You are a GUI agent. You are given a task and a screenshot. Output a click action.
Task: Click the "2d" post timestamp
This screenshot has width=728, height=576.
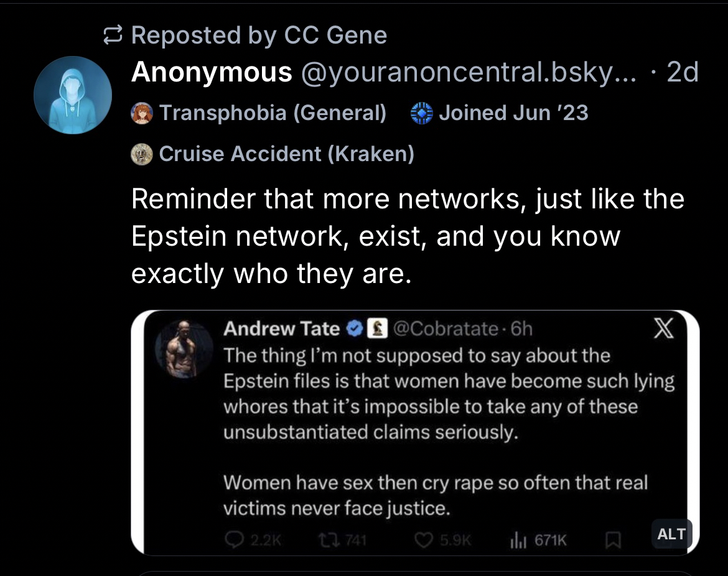[x=682, y=73]
